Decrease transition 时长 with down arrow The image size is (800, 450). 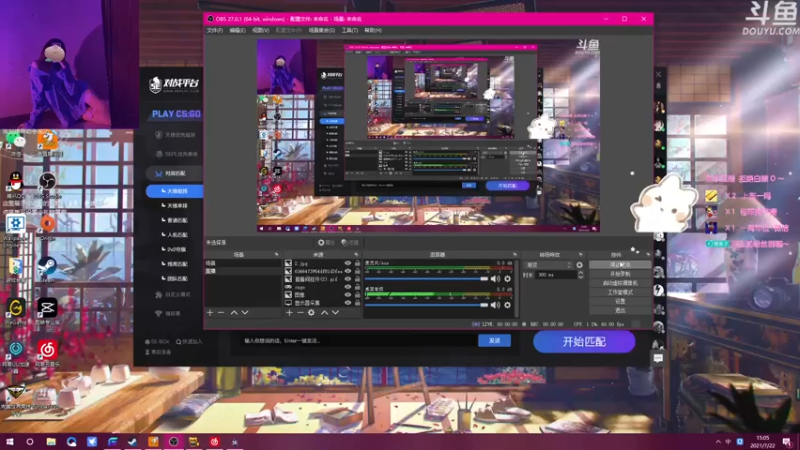coord(580,277)
